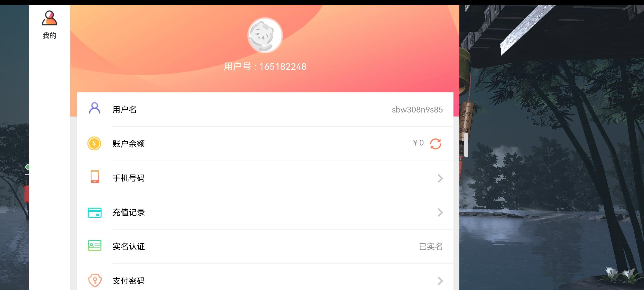Screen dimensions: 644x290
Task: Click the orange mobile phone icon
Action: 95,177
